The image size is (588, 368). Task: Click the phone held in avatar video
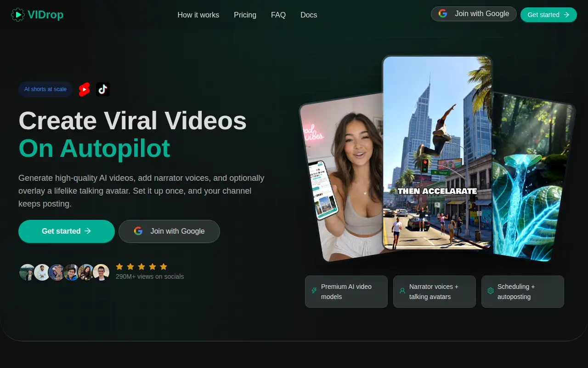323,190
